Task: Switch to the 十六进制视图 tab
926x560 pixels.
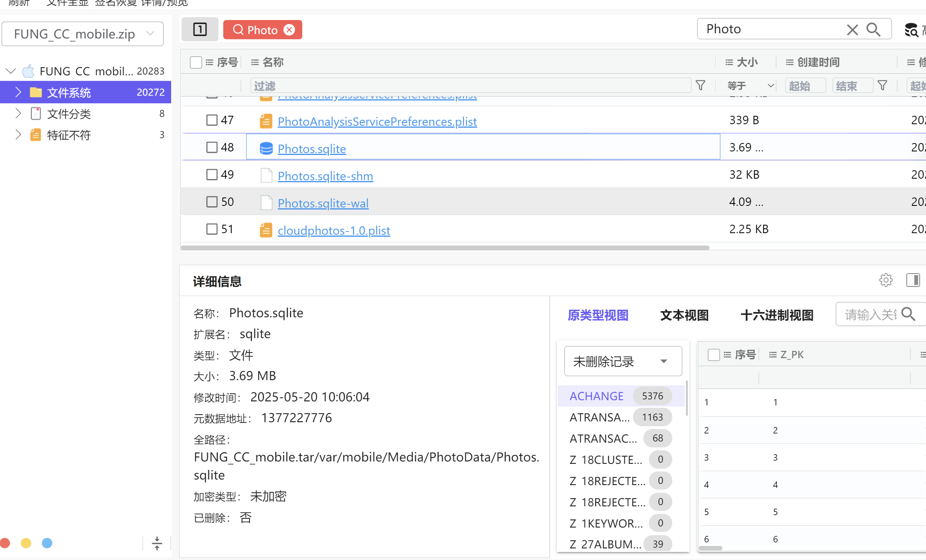Action: tap(776, 315)
